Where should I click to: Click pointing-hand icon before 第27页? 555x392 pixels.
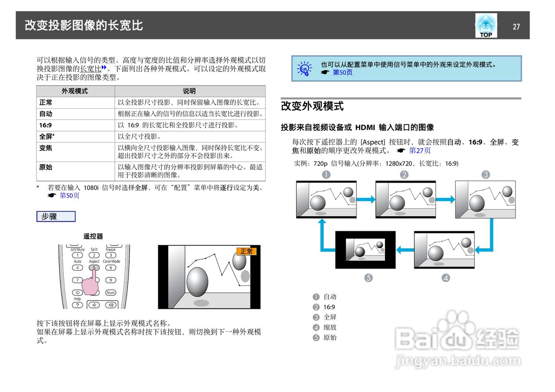401,150
